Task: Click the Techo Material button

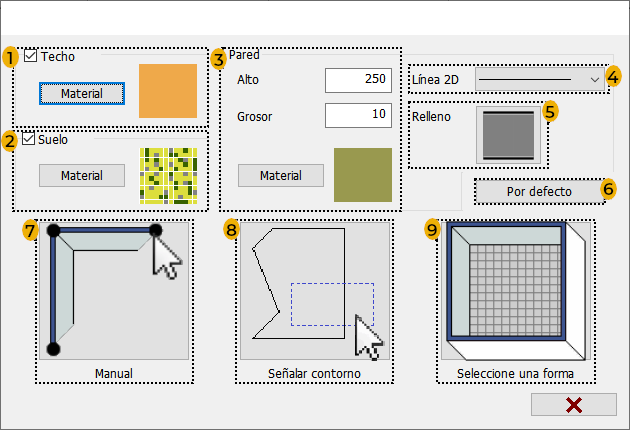Action: (x=82, y=94)
